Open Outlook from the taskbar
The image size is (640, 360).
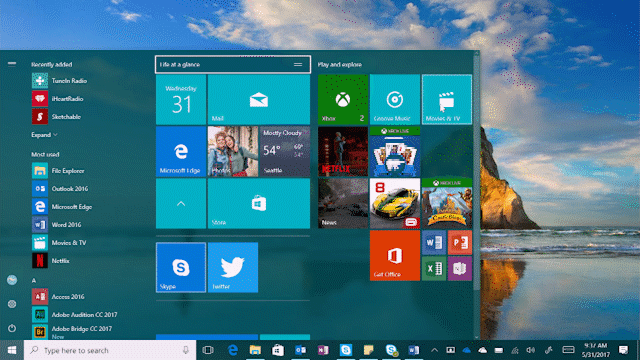tap(300, 350)
